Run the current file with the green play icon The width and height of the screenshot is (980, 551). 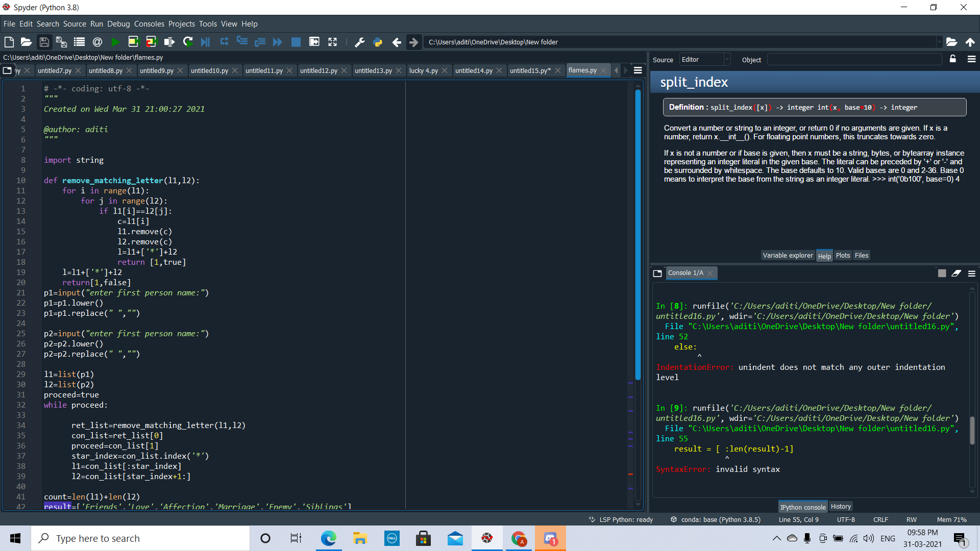pyautogui.click(x=115, y=42)
